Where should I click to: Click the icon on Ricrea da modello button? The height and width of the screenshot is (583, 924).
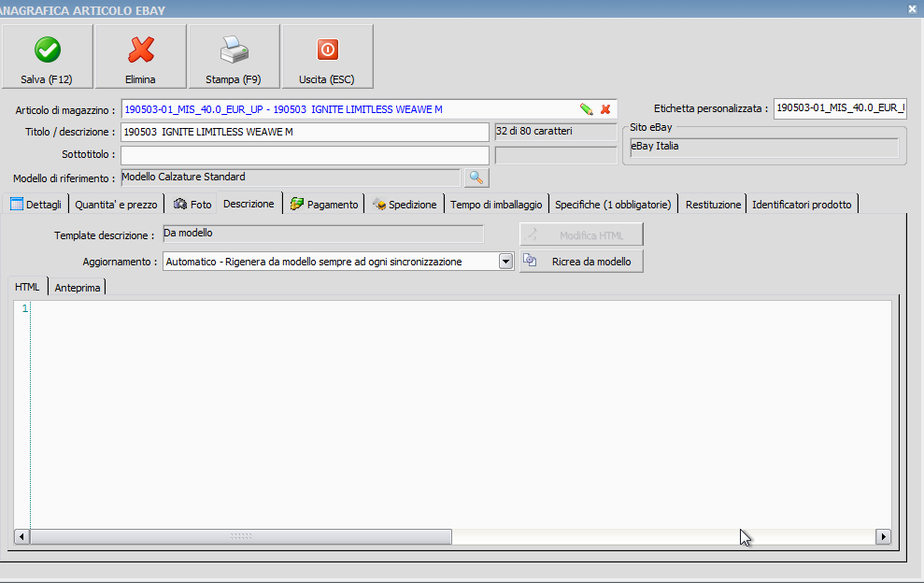[x=530, y=261]
